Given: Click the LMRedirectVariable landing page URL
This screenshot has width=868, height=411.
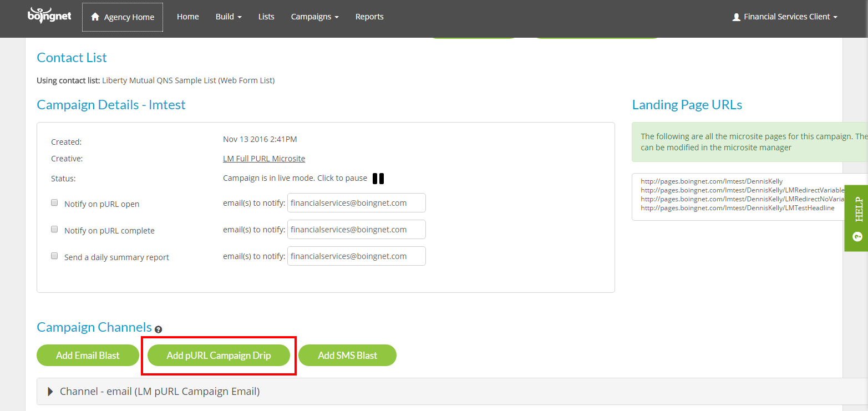Looking at the screenshot, I should 743,190.
